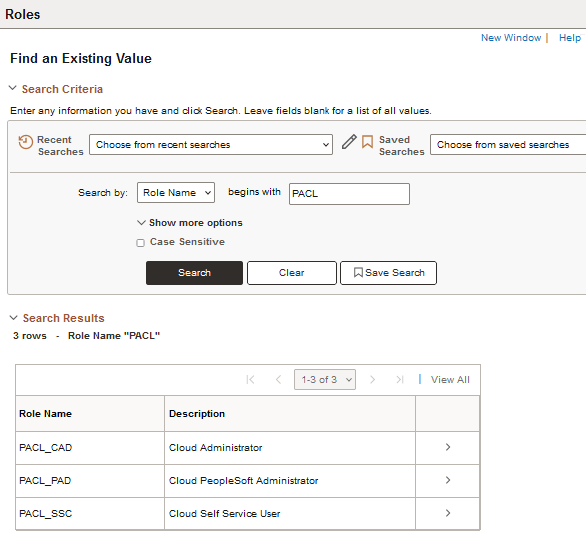
Task: Go to last page of results
Action: click(x=400, y=380)
